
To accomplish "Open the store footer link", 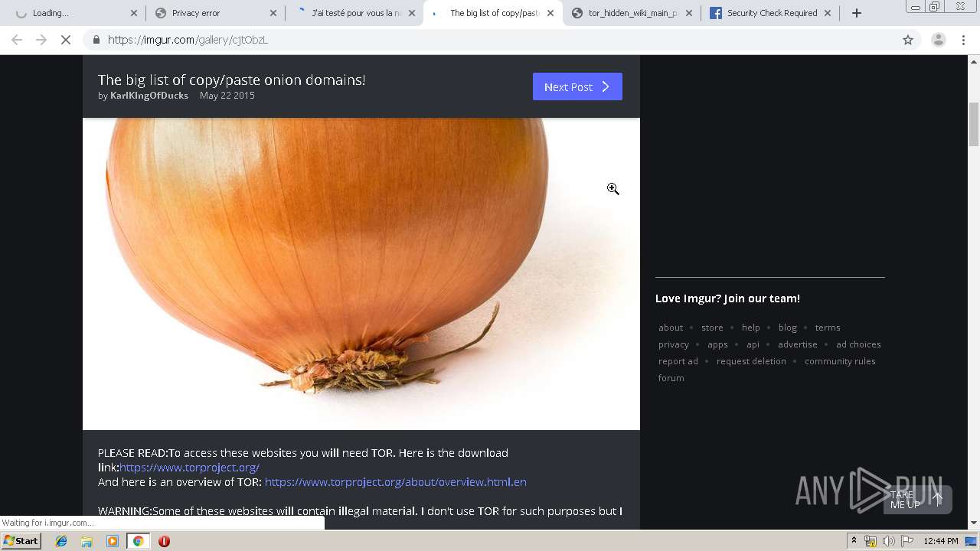I will pos(712,328).
